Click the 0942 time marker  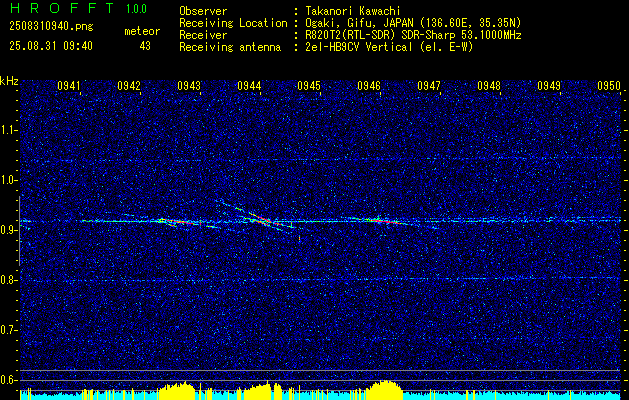129,86
